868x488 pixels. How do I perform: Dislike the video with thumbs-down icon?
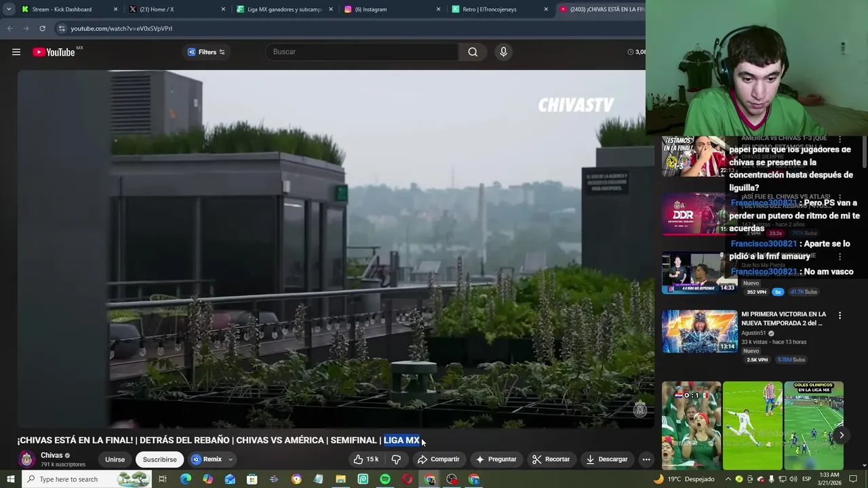396,460
